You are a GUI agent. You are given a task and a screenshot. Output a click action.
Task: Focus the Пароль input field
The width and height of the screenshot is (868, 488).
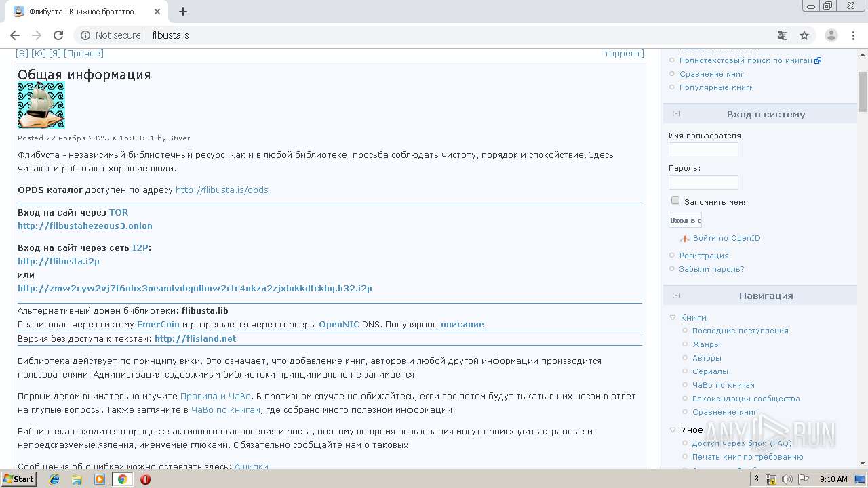point(703,182)
